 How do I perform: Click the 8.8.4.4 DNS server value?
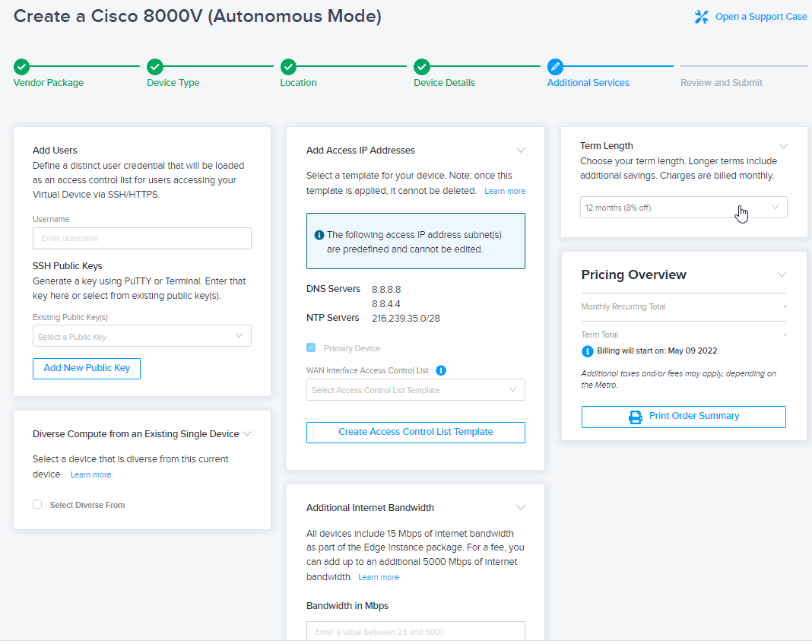pos(385,304)
